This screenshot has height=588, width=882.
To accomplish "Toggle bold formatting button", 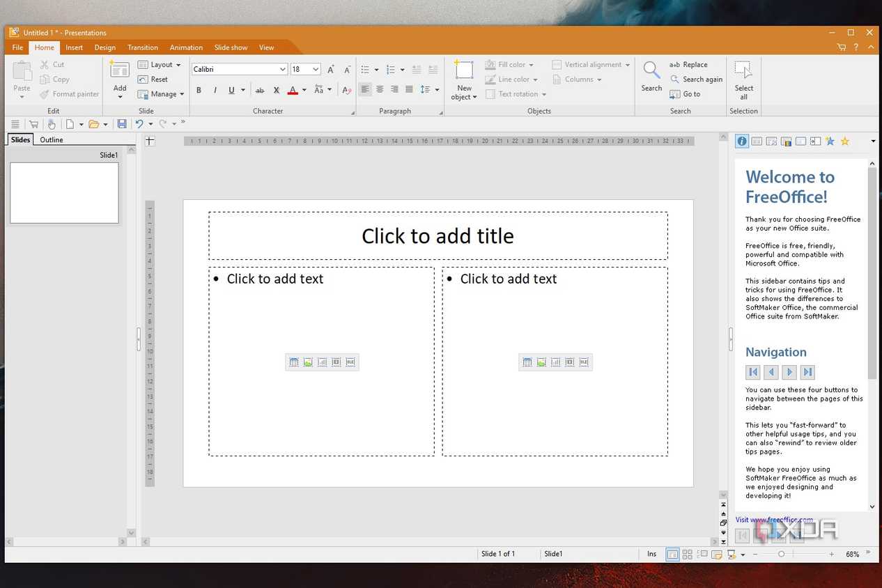I will [199, 90].
